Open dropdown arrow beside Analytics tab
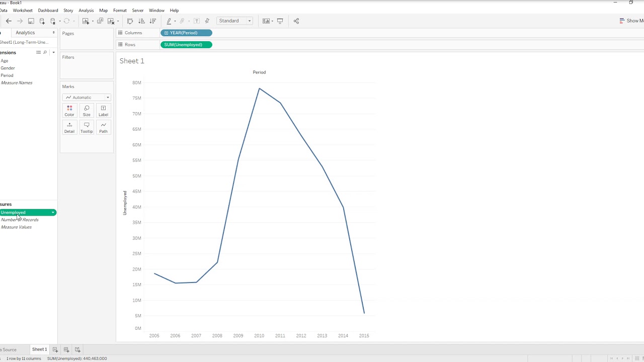The width and height of the screenshot is (644, 362). pyautogui.click(x=54, y=33)
